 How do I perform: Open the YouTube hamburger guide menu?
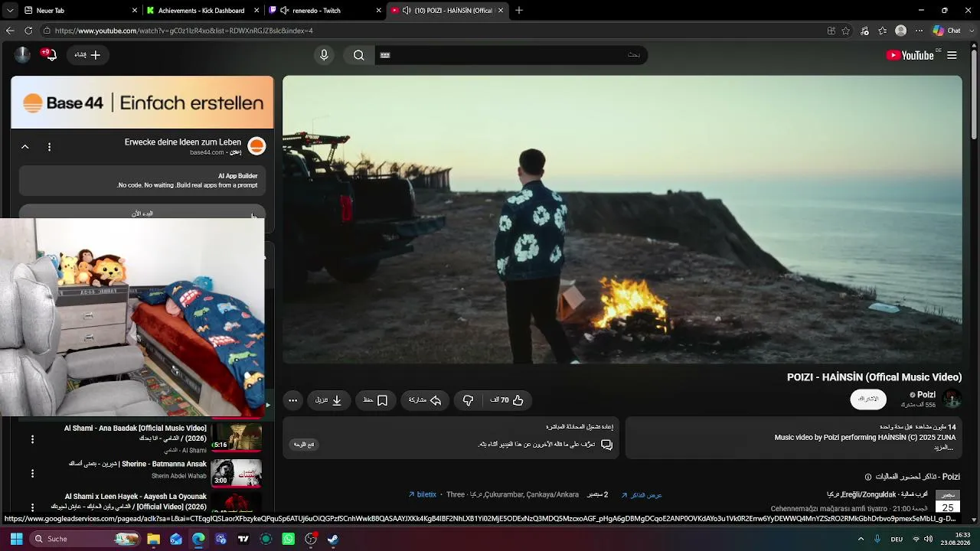[952, 55]
